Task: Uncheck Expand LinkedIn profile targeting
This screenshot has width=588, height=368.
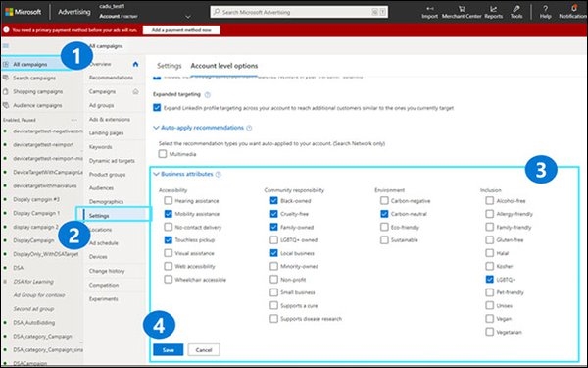Action: click(x=157, y=108)
